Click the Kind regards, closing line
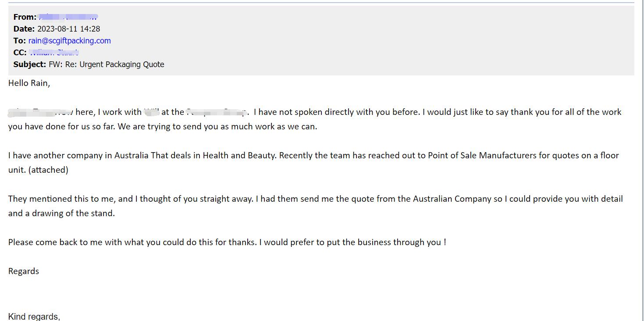The image size is (644, 321). tap(34, 317)
